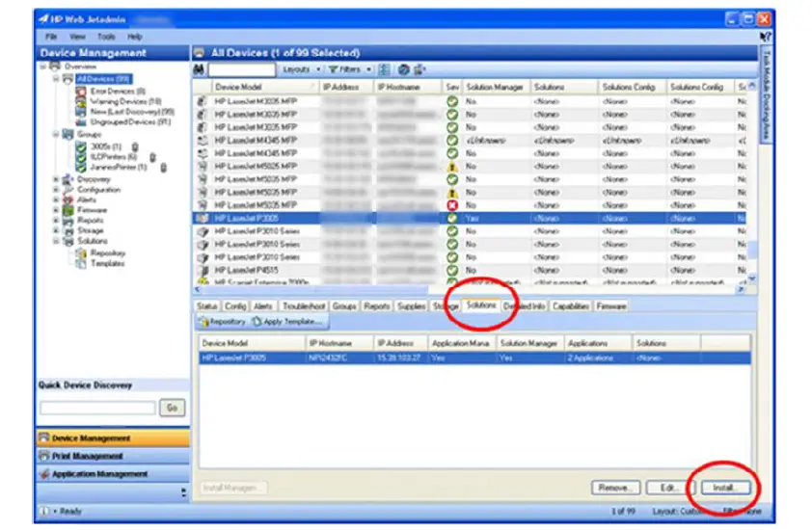Select the highlighted HP LaserJet P3005 row in top list
The image size is (812, 530).
[x=469, y=219]
